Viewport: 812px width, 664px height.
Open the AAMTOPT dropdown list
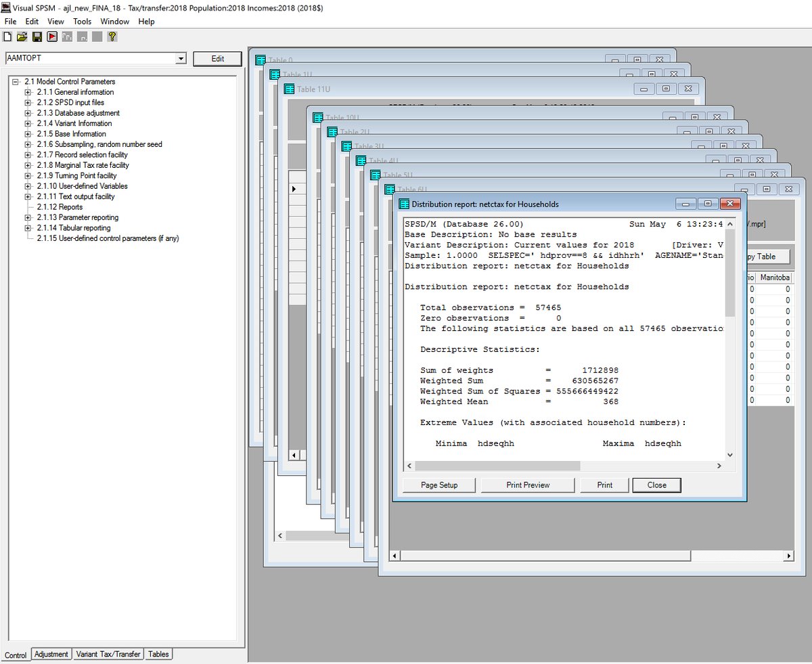coord(180,59)
